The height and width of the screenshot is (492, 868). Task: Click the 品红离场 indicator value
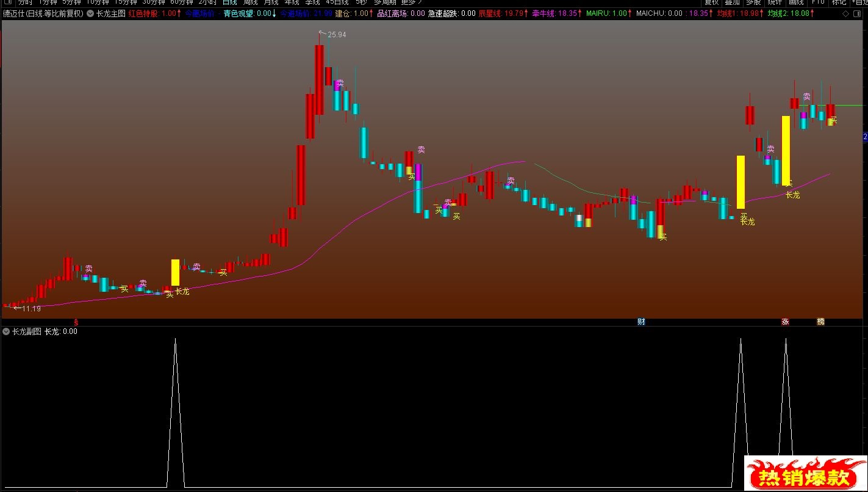click(401, 13)
